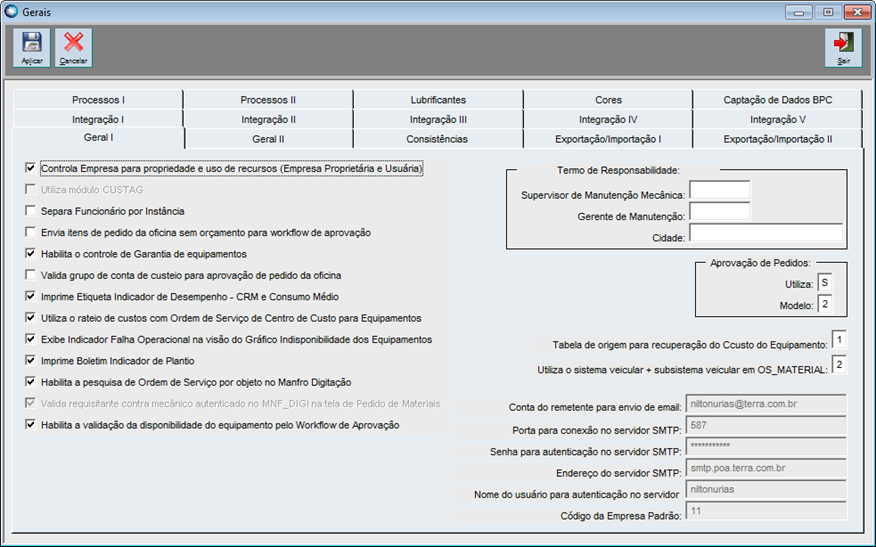Image resolution: width=876 pixels, height=547 pixels.
Task: Select the Integração V tab
Action: pyautogui.click(x=778, y=119)
